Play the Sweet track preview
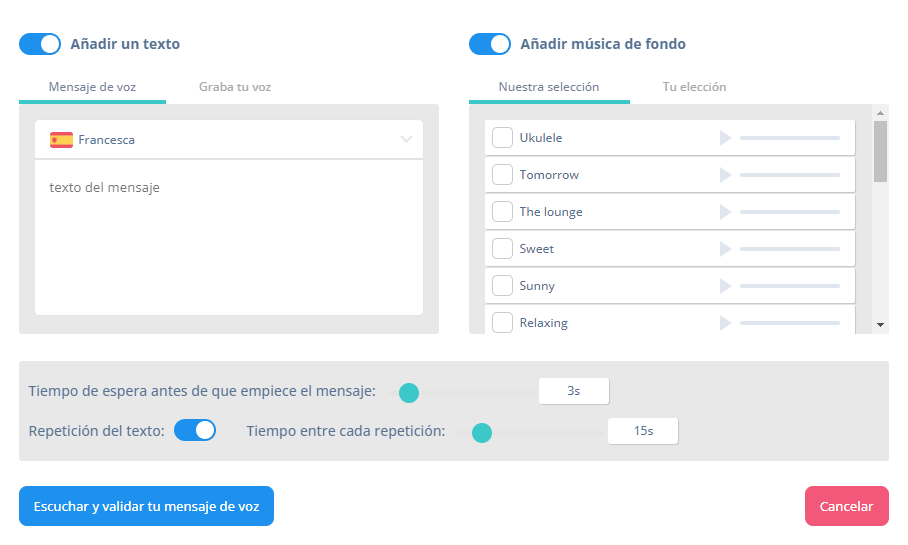This screenshot has width=908, height=545. click(x=725, y=249)
